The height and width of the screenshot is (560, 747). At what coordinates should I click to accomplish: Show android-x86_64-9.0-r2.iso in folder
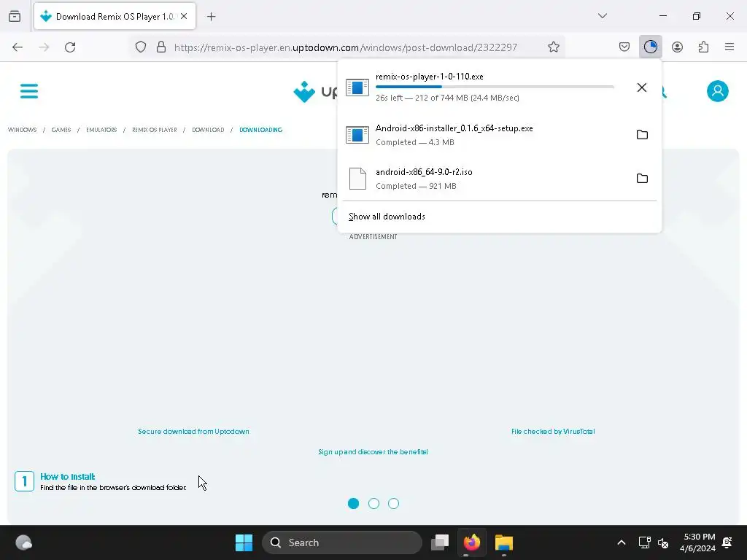click(642, 179)
